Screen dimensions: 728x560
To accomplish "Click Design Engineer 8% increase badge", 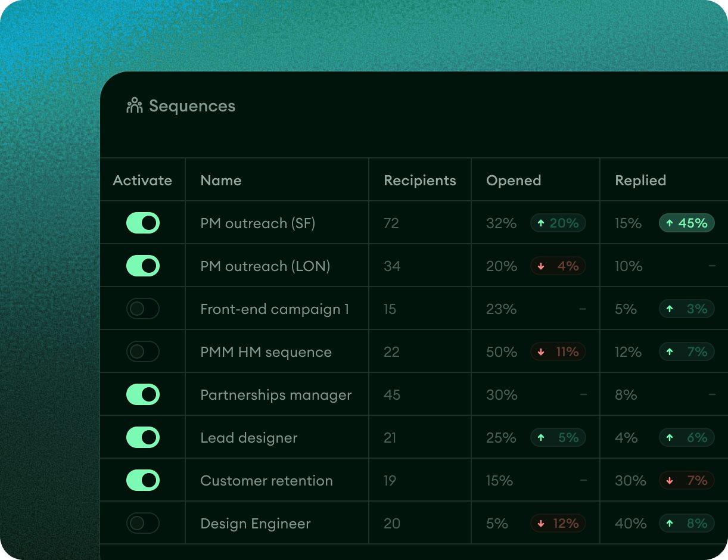I will pos(687,523).
